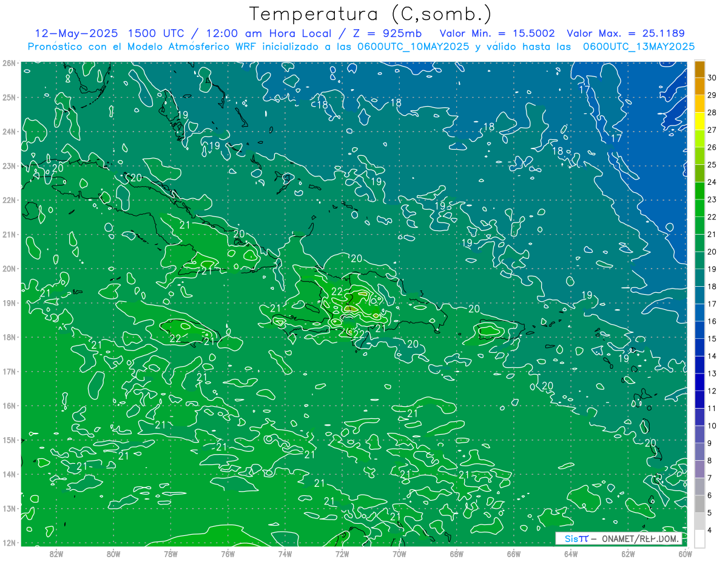Viewport: 728px width, 562px height.
Task: Click the color scale value "25"
Action: (712, 164)
